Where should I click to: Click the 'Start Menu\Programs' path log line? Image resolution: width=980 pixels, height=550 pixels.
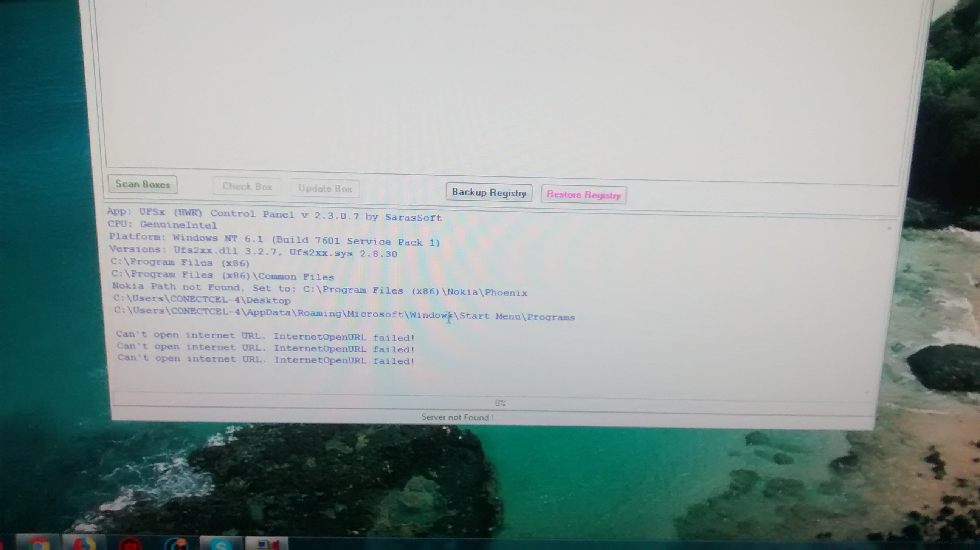pyautogui.click(x=345, y=314)
